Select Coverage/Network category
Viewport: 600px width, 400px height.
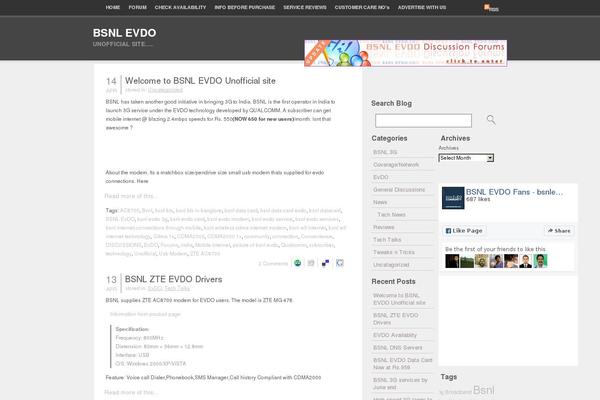(x=396, y=165)
